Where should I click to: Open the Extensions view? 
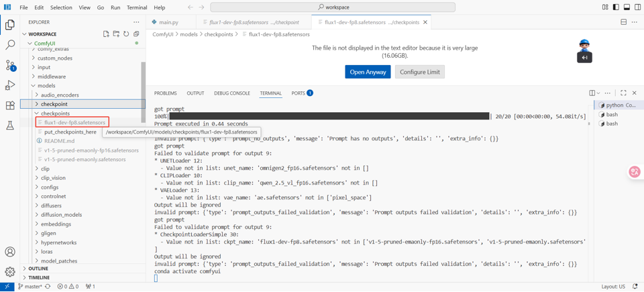[10, 105]
